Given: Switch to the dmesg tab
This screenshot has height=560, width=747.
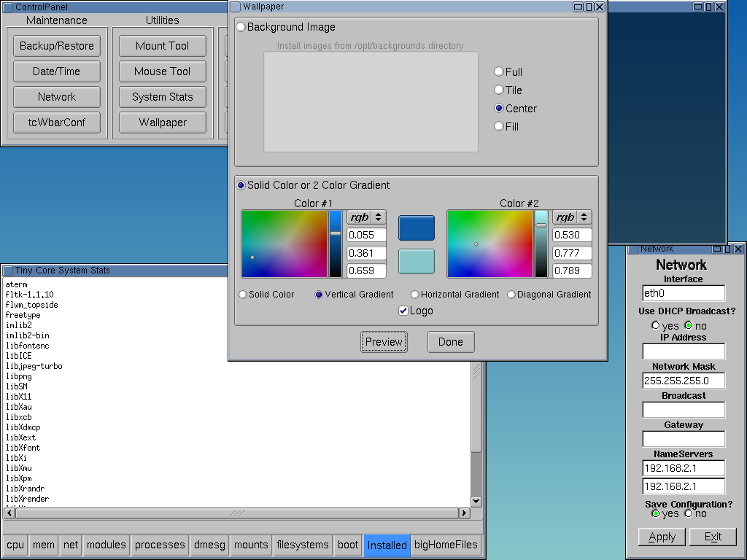Looking at the screenshot, I should (209, 545).
